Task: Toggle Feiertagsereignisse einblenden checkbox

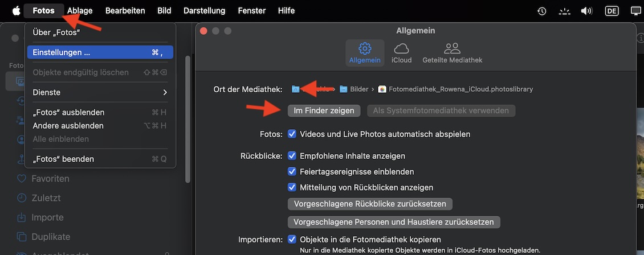Action: [292, 171]
